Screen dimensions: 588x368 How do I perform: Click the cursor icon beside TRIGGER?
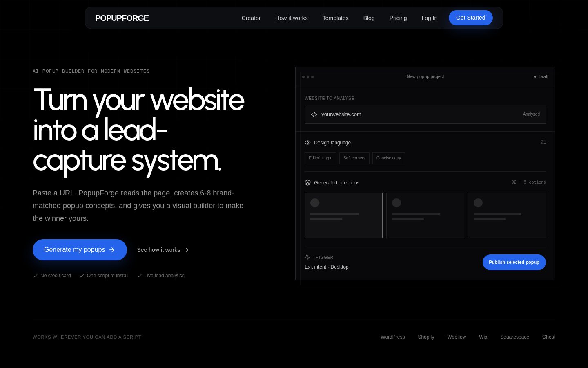pos(307,257)
